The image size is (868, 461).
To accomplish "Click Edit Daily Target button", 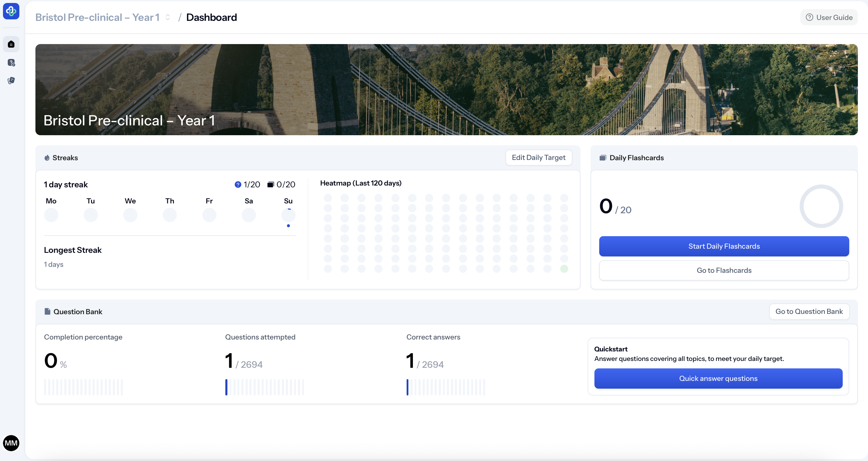I will click(x=538, y=157).
